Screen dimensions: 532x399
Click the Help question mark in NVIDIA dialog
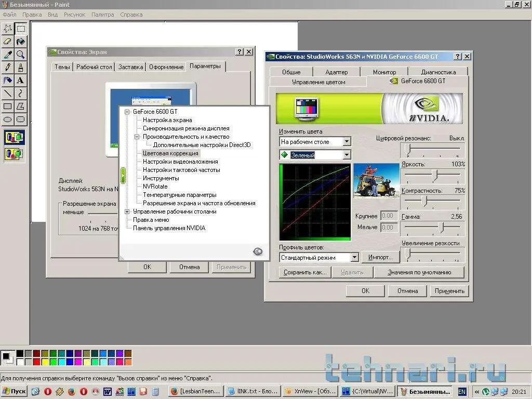457,56
